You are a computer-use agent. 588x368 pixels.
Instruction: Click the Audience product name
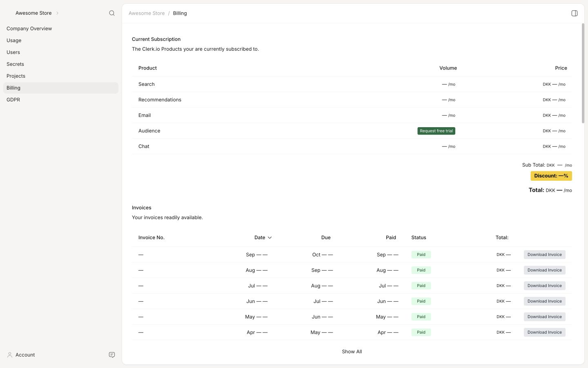point(149,131)
